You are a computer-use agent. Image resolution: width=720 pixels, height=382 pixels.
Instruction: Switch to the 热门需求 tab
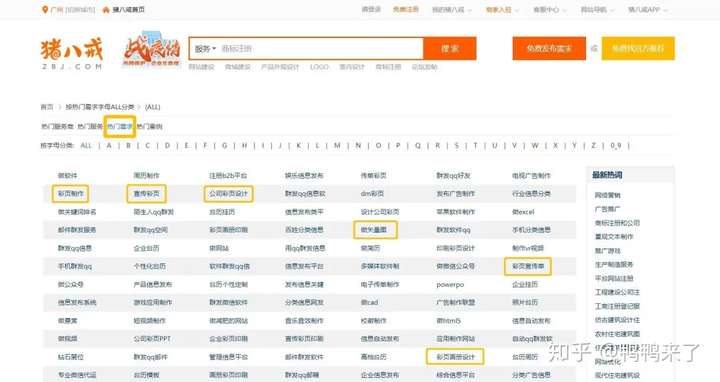tap(120, 126)
